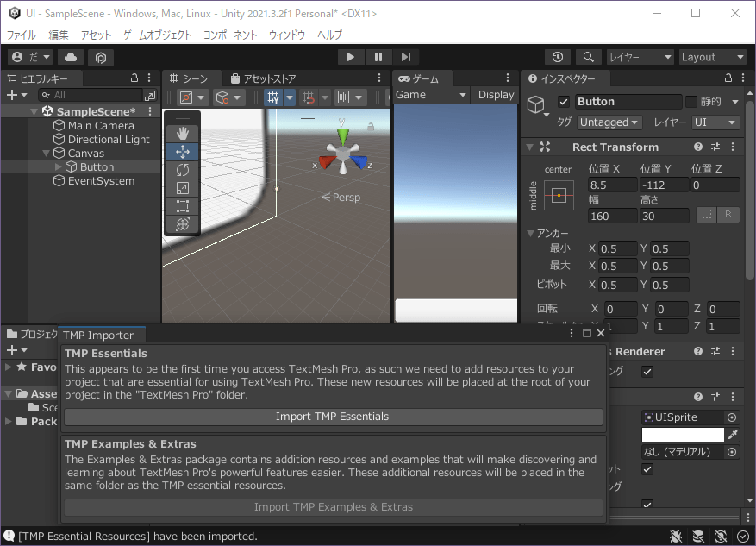Open the object Layer dropdown showing UI
Screen dimensions: 756x546
pyautogui.click(x=715, y=122)
